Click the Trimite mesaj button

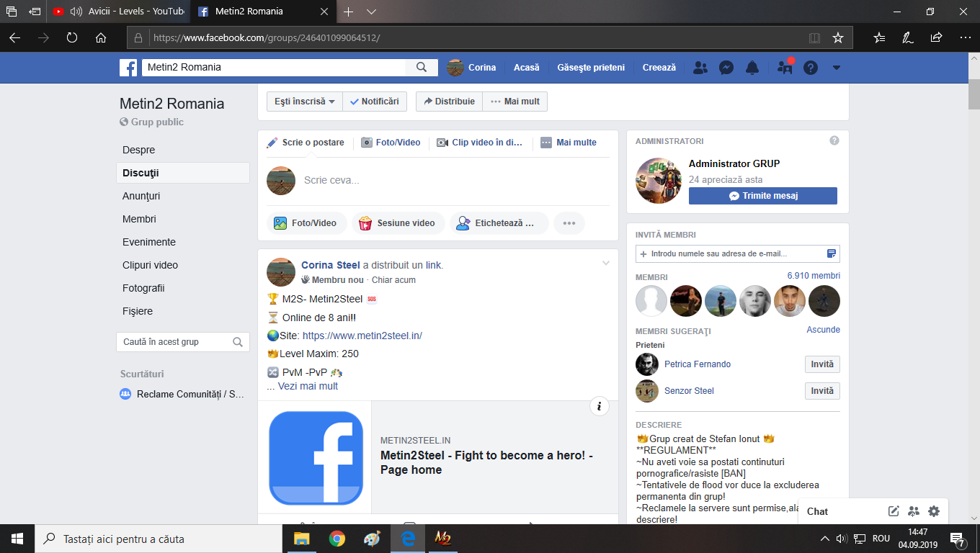763,196
